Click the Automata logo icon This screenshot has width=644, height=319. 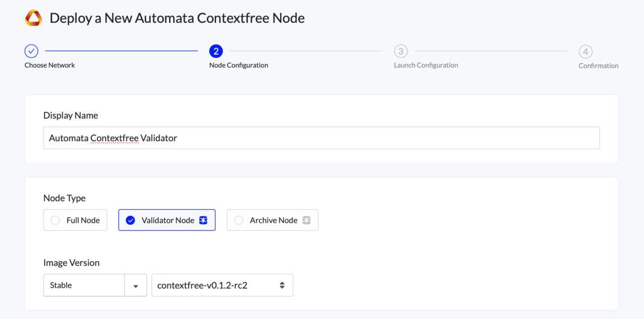[x=33, y=18]
